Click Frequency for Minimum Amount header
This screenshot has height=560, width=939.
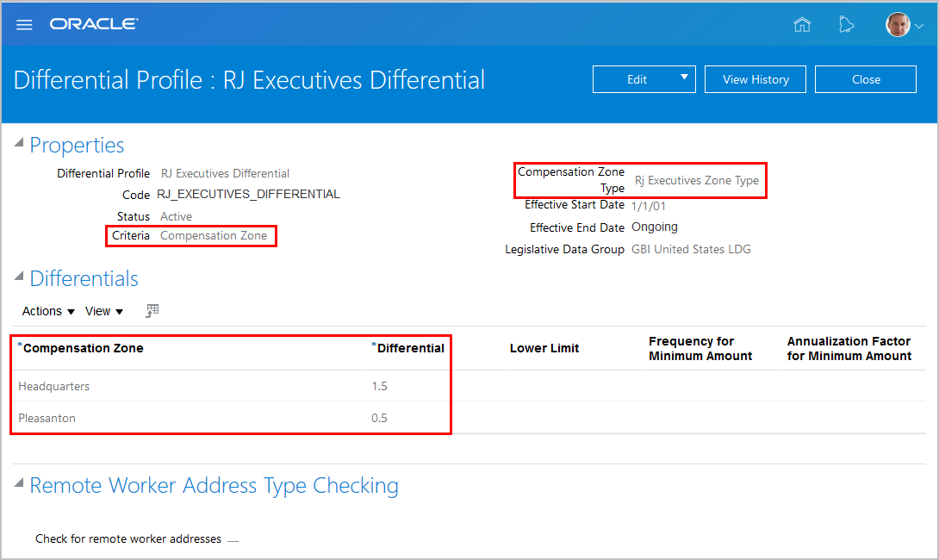700,348
